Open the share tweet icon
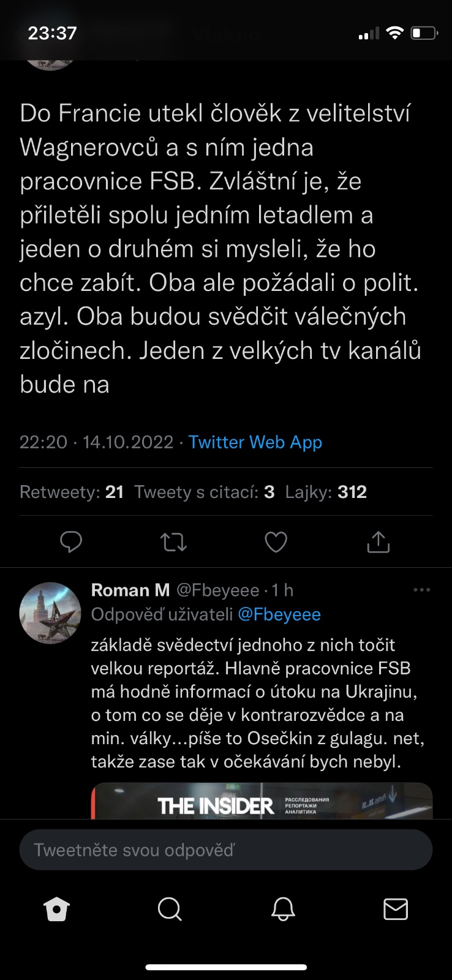The width and height of the screenshot is (452, 980). point(378,542)
